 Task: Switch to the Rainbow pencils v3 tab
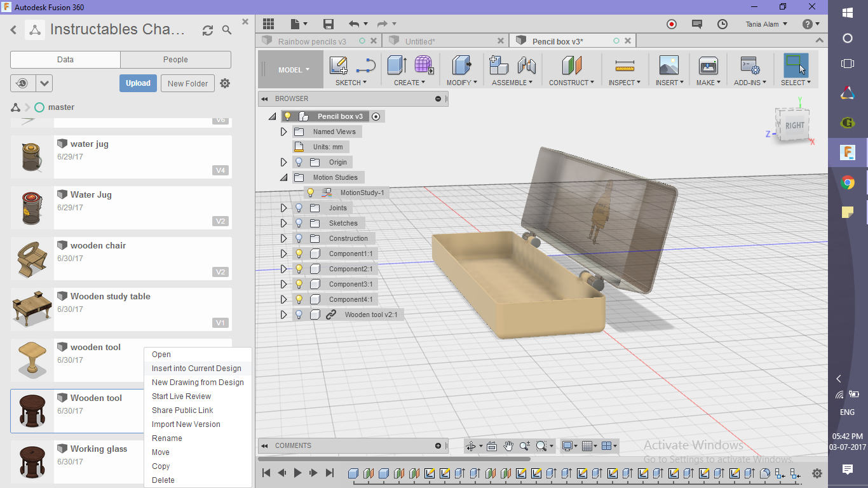(x=311, y=39)
